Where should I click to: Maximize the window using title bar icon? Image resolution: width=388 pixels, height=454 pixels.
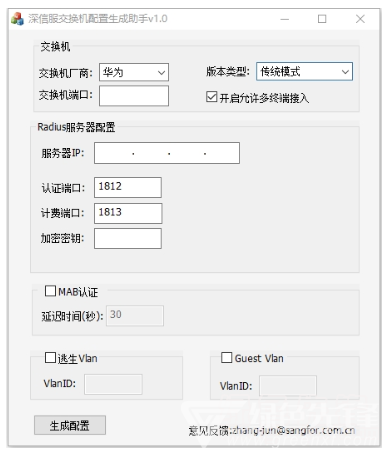[x=322, y=19]
